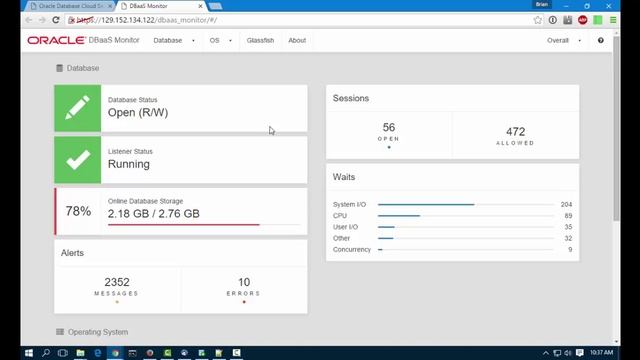Click the Open (R/W) status text

[x=138, y=113]
